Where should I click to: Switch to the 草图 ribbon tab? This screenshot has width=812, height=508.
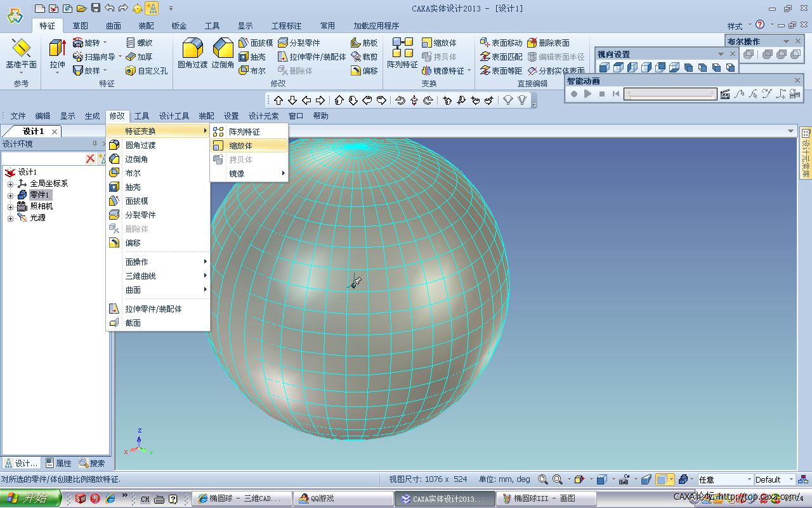pyautogui.click(x=80, y=26)
